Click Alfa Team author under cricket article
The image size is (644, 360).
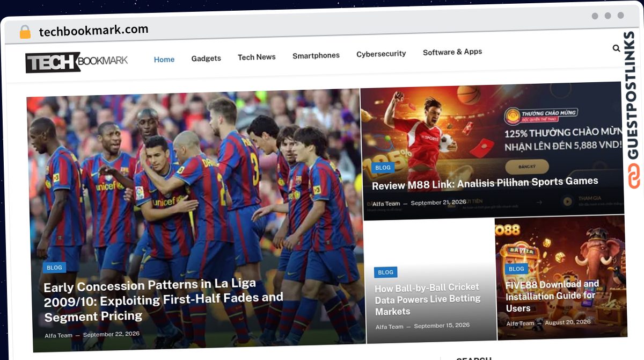tap(390, 327)
